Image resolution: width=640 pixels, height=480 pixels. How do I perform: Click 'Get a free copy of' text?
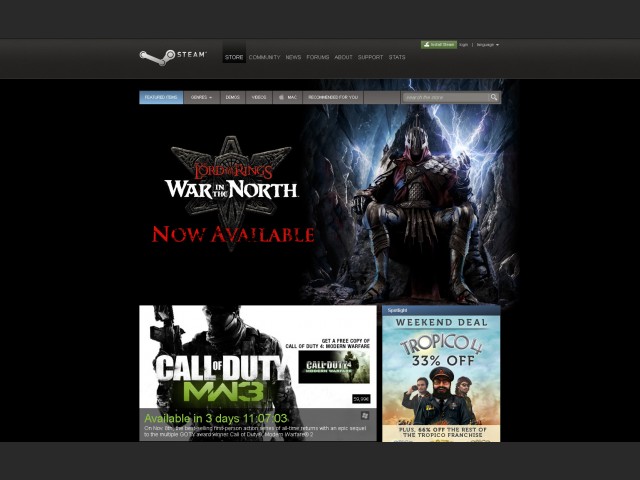pyautogui.click(x=345, y=340)
